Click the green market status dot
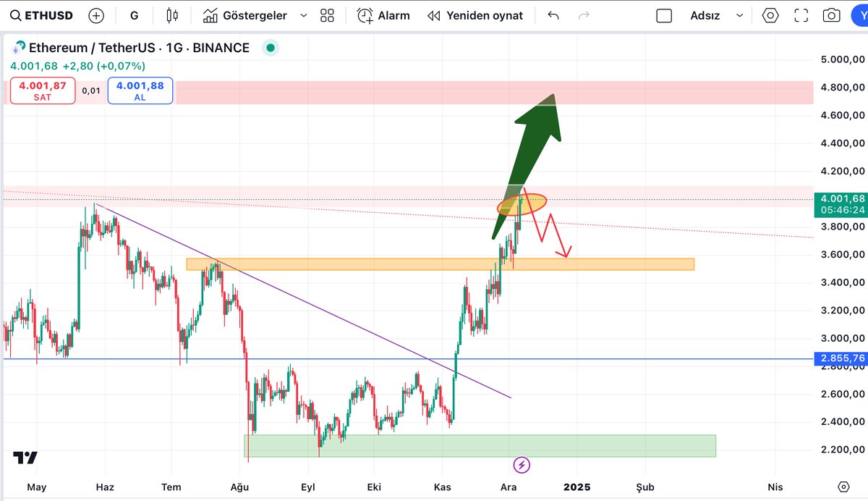 pyautogui.click(x=271, y=49)
